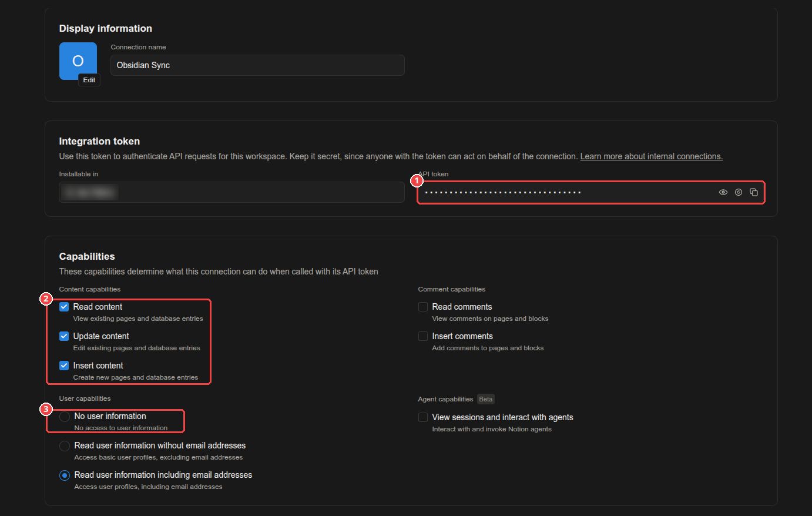
Task: Uncheck the Read content checkbox
Action: (x=64, y=307)
